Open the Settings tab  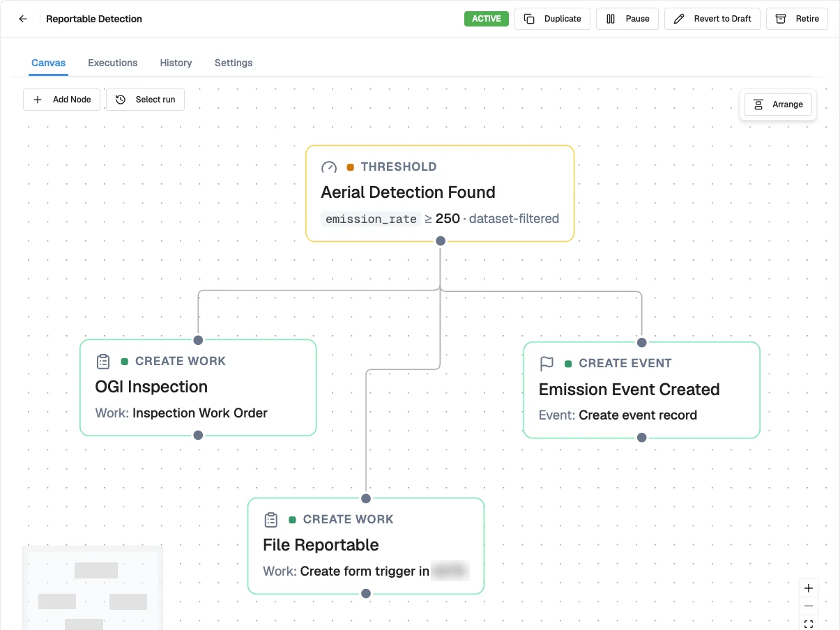(234, 63)
